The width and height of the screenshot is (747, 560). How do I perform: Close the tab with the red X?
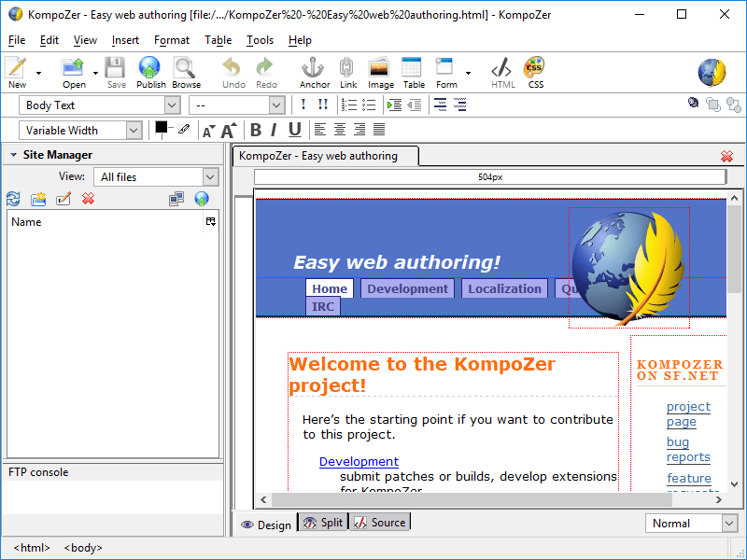point(726,156)
